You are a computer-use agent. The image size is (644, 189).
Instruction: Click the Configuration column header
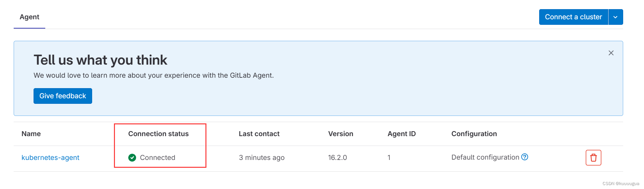474,134
